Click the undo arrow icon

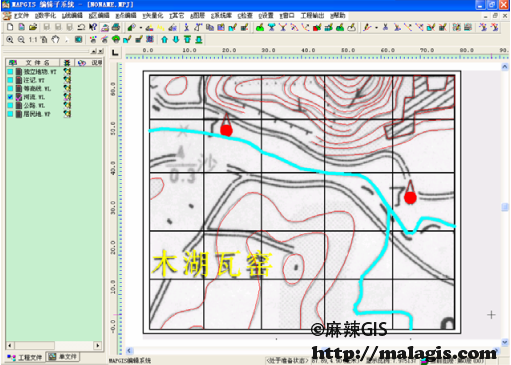click(x=81, y=27)
